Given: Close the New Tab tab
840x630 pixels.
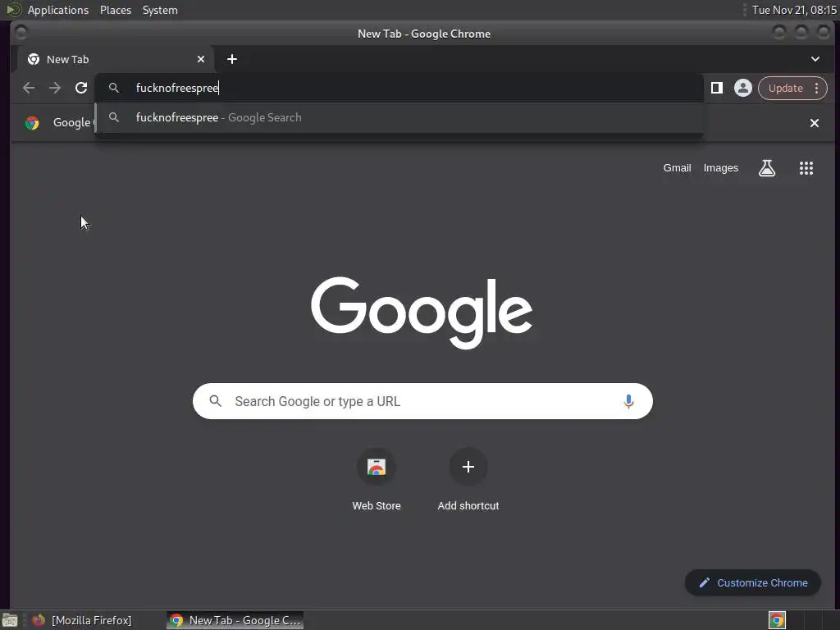Looking at the screenshot, I should pyautogui.click(x=201, y=59).
